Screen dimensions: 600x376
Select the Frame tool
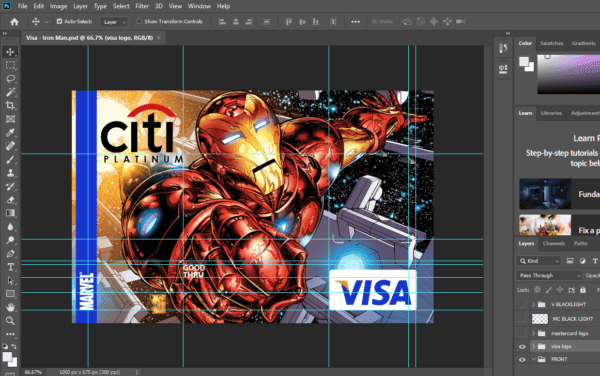click(x=10, y=119)
